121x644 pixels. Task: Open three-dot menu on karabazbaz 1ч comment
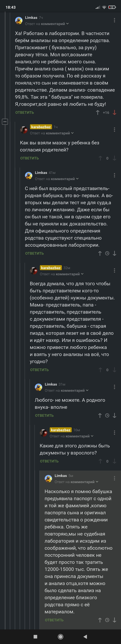(114, 130)
